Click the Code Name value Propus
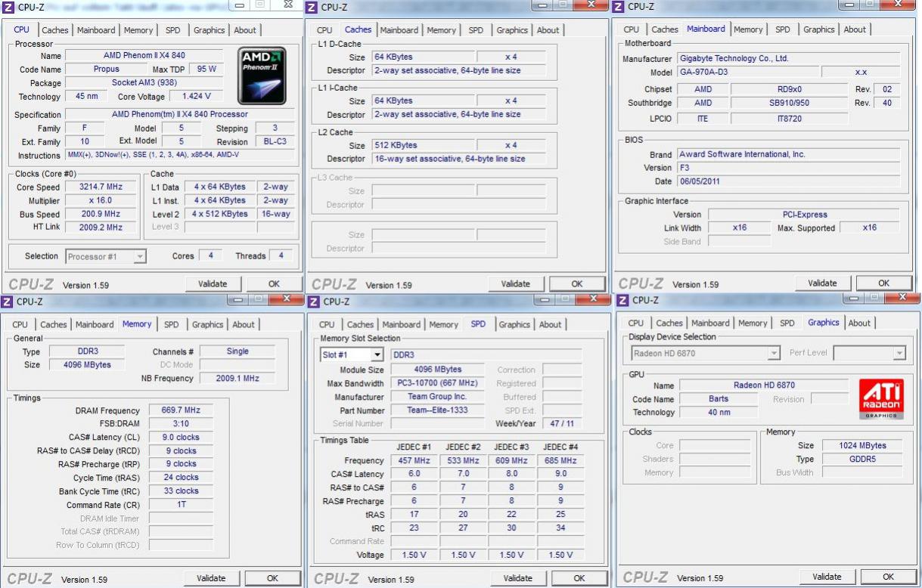 106,70
